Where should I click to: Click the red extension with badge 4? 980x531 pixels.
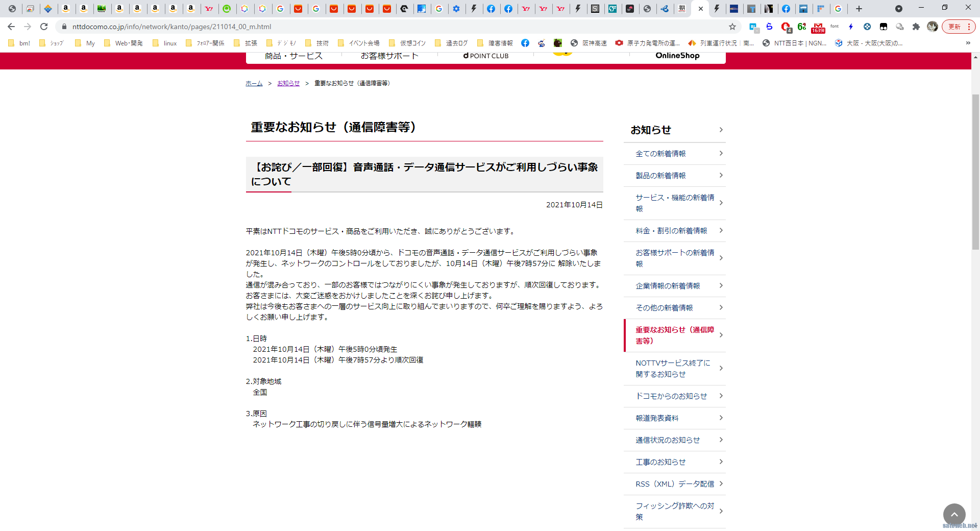tap(786, 27)
